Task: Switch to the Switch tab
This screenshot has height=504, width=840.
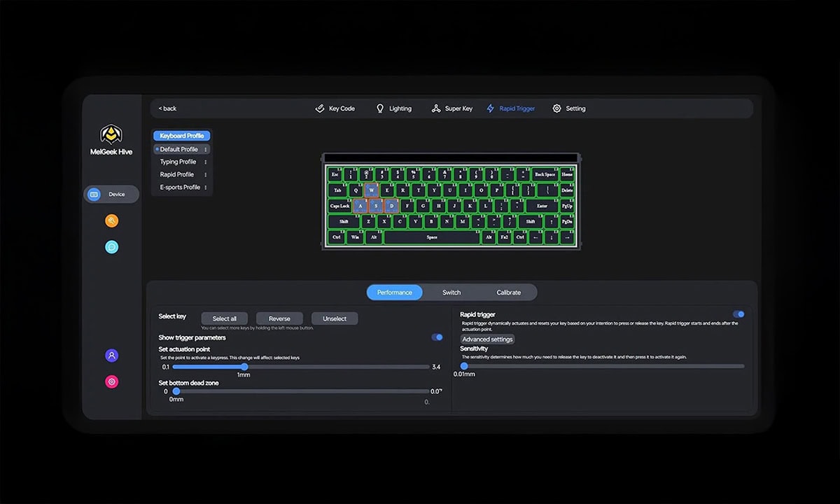Action: [451, 292]
